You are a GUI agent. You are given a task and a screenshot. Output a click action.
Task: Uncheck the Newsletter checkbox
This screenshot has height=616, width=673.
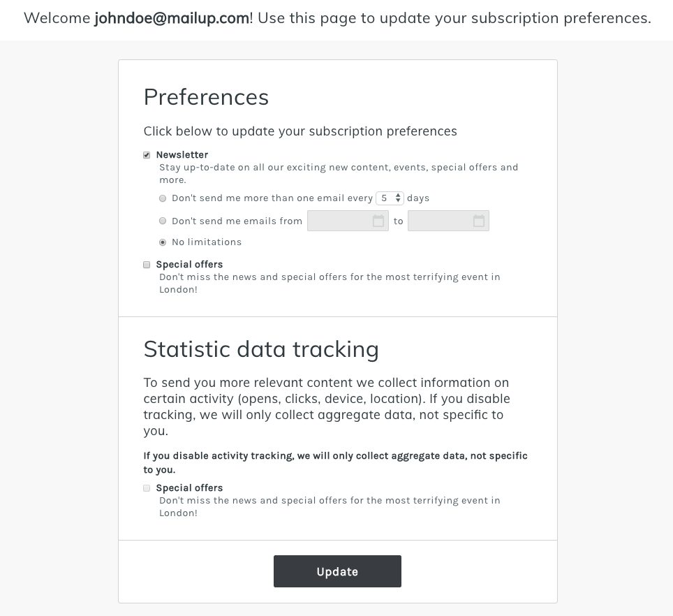(x=147, y=155)
